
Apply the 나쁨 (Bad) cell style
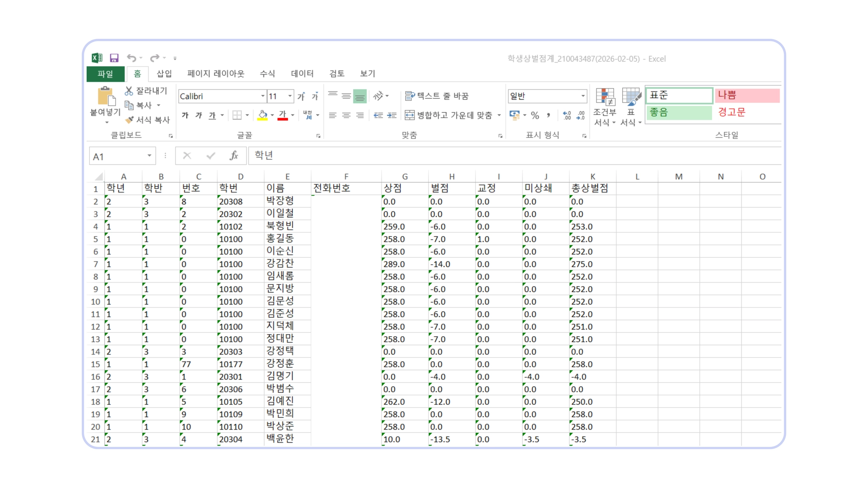click(747, 95)
